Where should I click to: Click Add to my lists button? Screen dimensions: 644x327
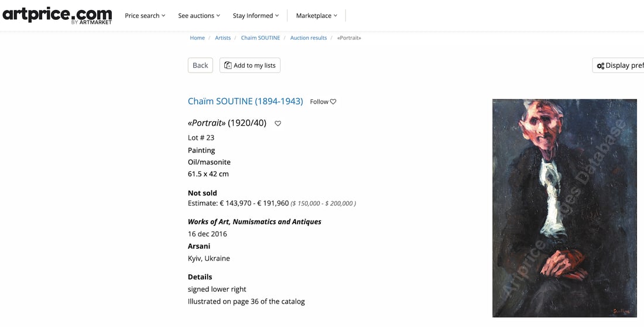click(x=250, y=66)
